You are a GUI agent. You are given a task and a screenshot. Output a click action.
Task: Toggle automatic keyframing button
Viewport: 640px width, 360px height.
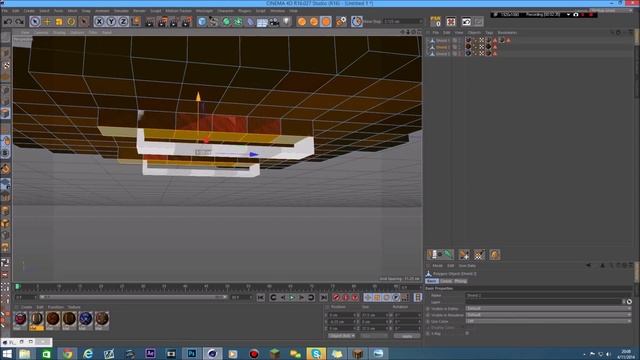pos(345,298)
